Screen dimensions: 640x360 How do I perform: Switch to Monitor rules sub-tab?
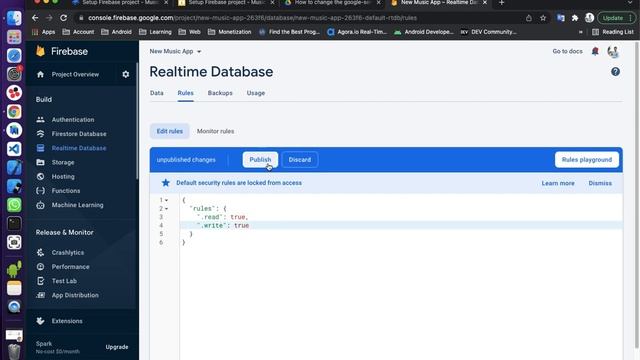pos(216,131)
